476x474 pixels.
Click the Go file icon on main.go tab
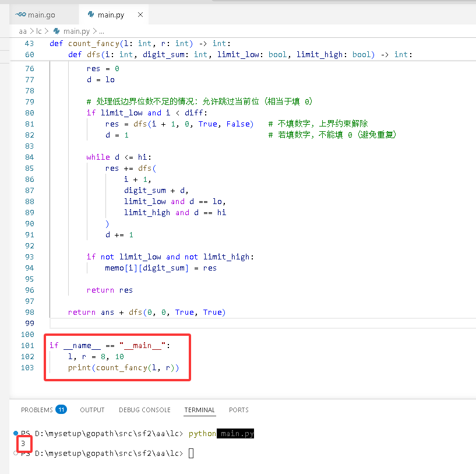click(20, 14)
